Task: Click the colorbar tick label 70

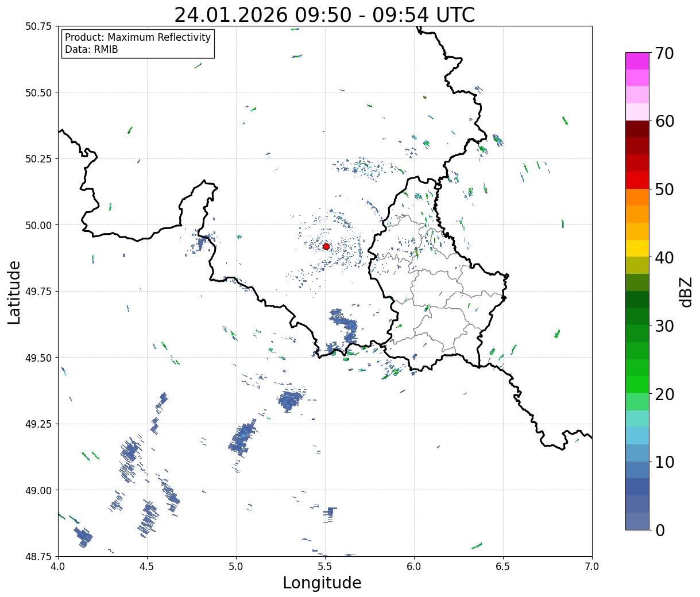Action: (x=664, y=53)
